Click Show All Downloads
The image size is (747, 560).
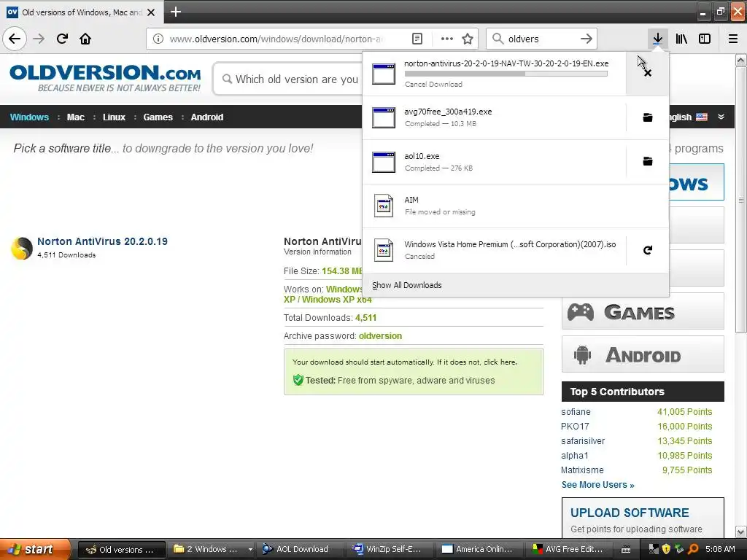coord(407,285)
